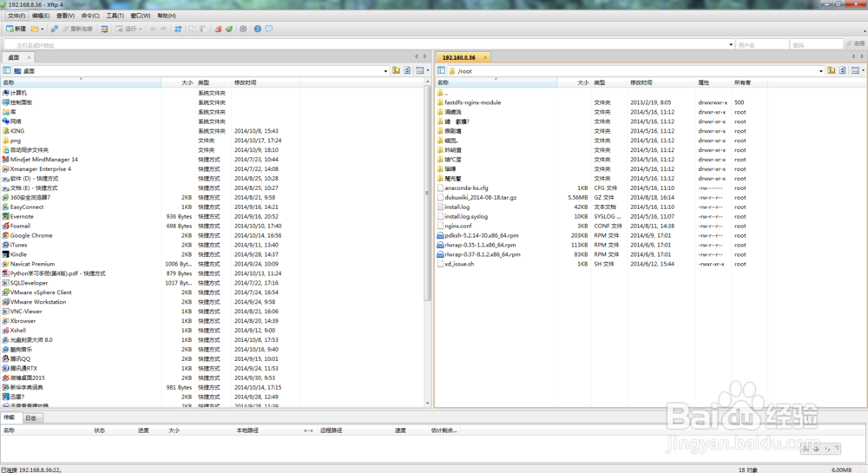Click the 密码 password field

point(817,45)
